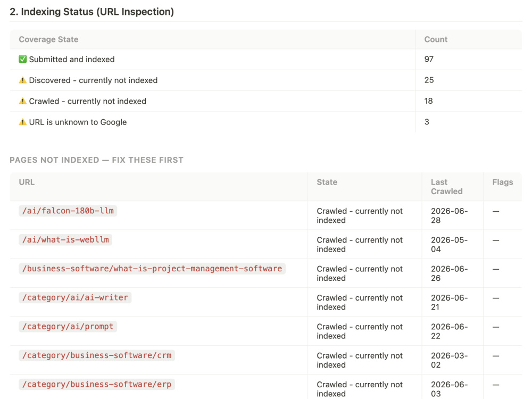Viewport: 532px width, 399px height.
Task: Click the Indexing Status section heading
Action: tap(92, 12)
